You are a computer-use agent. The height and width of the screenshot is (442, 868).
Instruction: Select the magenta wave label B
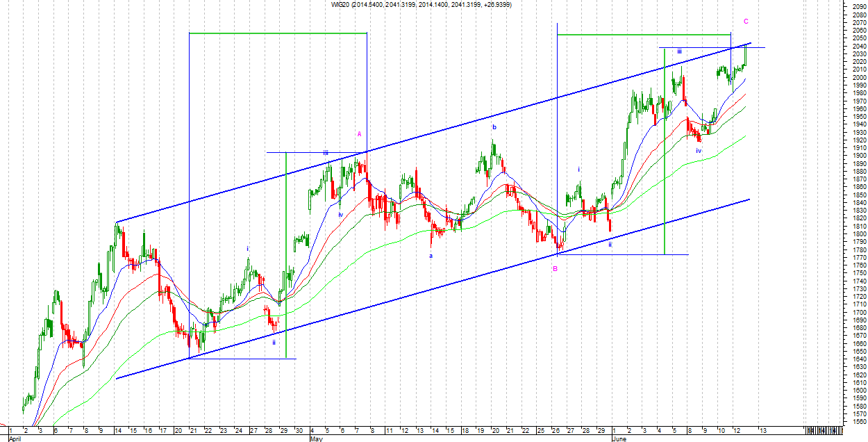pyautogui.click(x=555, y=269)
